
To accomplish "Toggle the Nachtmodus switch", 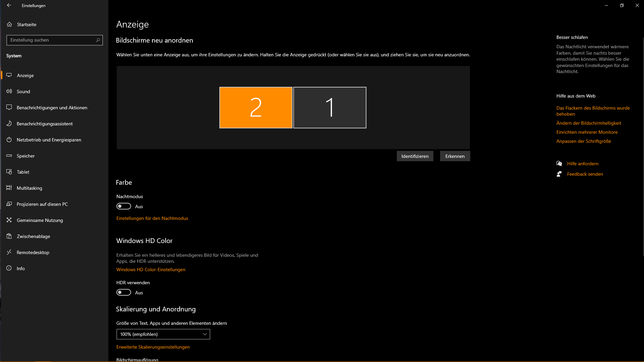I will pos(124,206).
